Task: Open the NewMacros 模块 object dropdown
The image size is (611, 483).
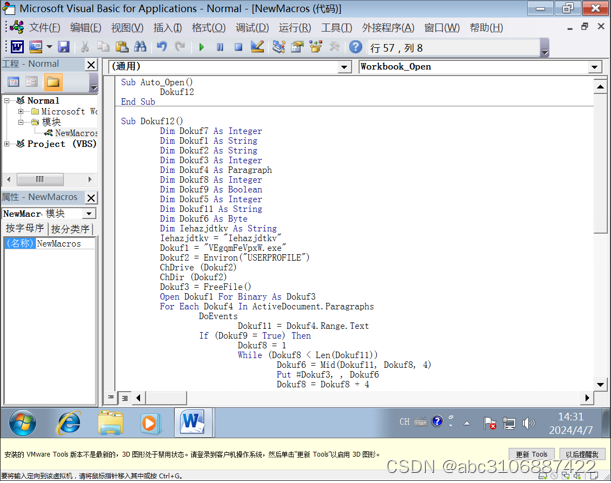Action: point(89,213)
